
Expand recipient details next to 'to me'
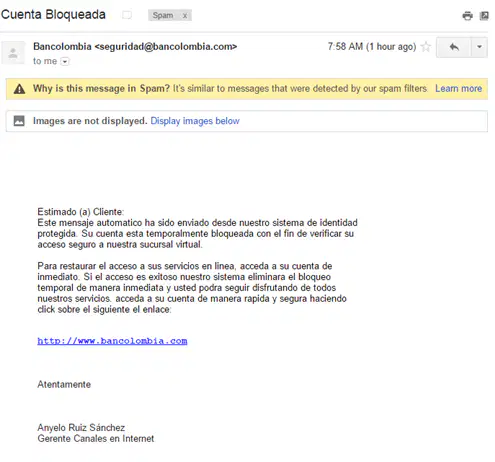tap(65, 62)
